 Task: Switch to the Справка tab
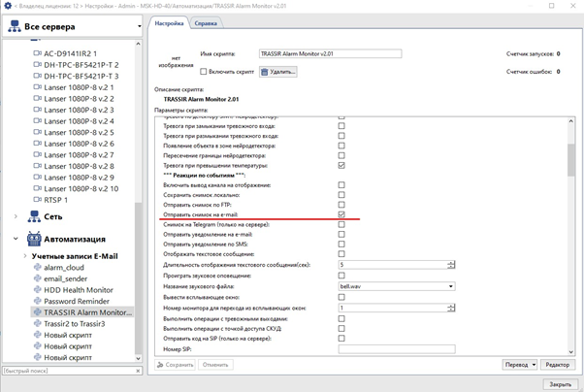[x=206, y=23]
